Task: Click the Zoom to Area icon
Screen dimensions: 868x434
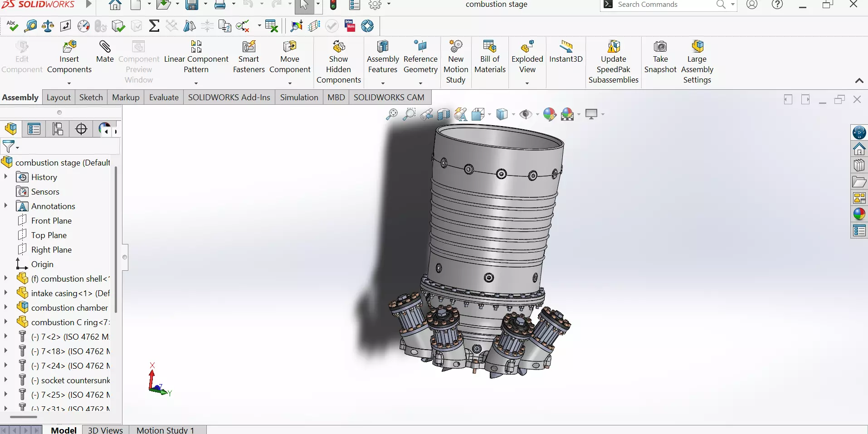Action: 409,114
